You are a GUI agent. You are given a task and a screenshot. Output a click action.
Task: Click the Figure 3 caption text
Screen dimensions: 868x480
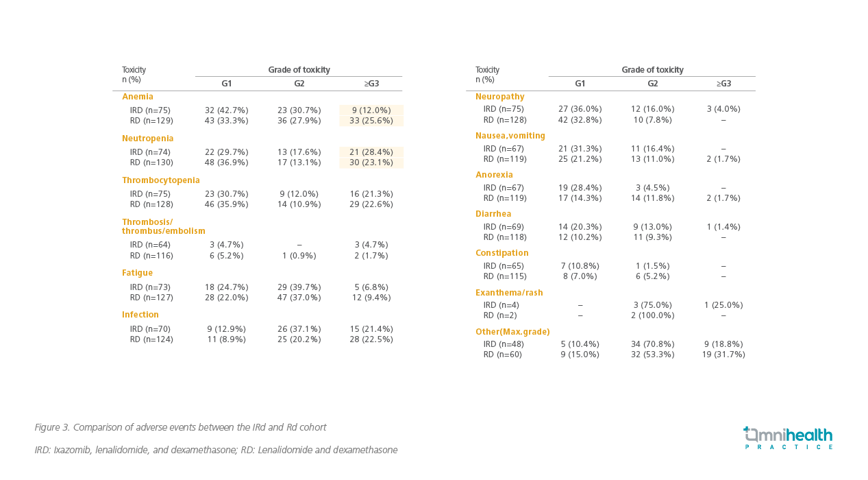pyautogui.click(x=180, y=427)
